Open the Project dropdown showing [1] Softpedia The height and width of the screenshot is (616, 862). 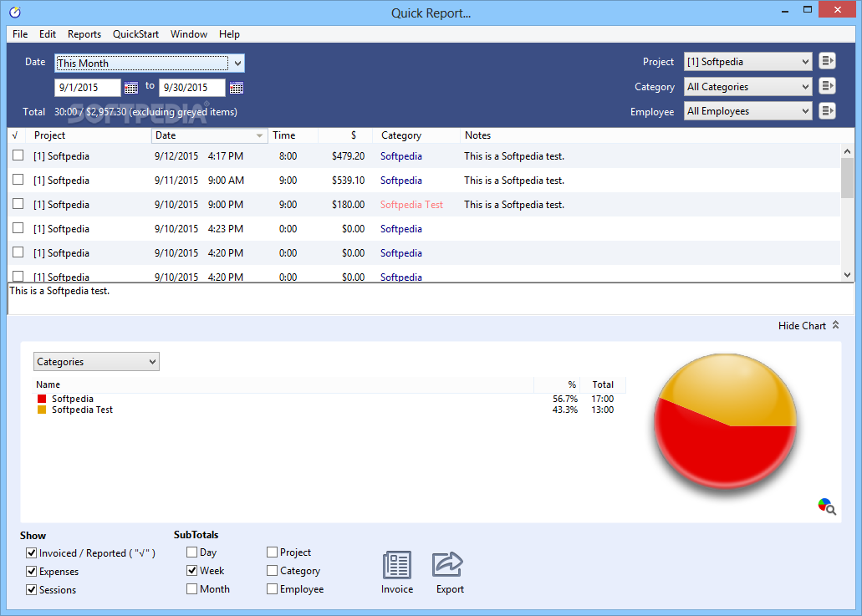point(747,62)
